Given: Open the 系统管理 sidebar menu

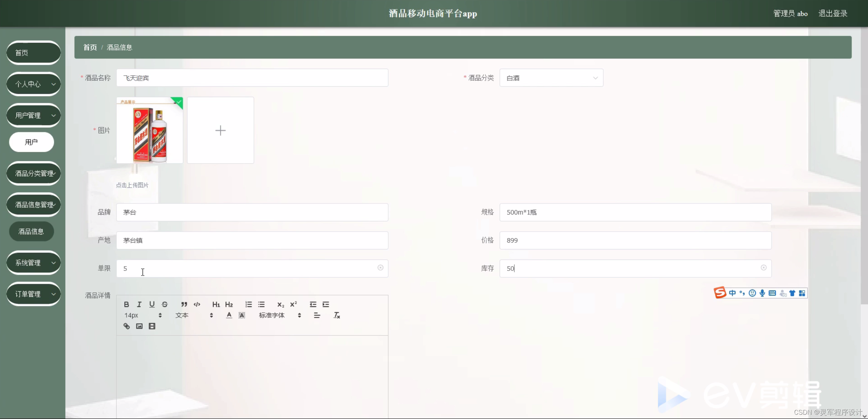Looking at the screenshot, I should click(x=34, y=263).
